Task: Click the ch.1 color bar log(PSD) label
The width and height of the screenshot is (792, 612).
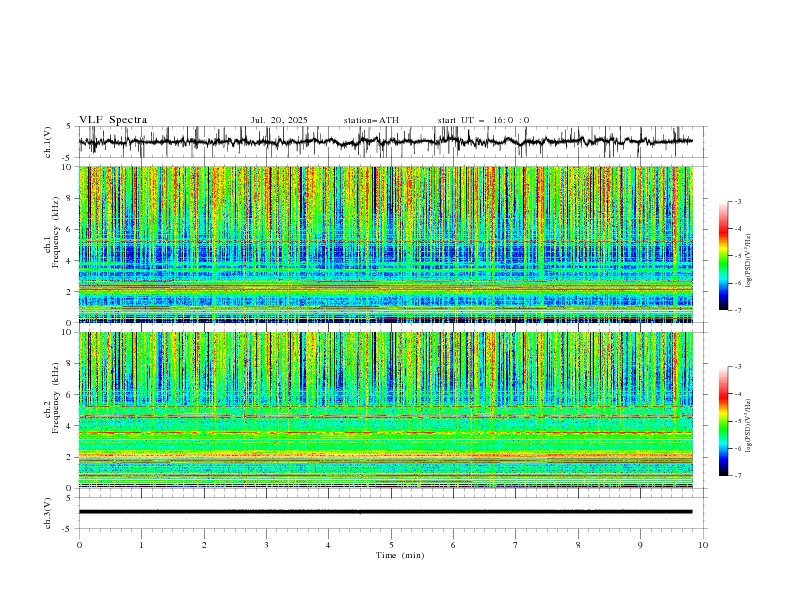Action: [x=749, y=261]
